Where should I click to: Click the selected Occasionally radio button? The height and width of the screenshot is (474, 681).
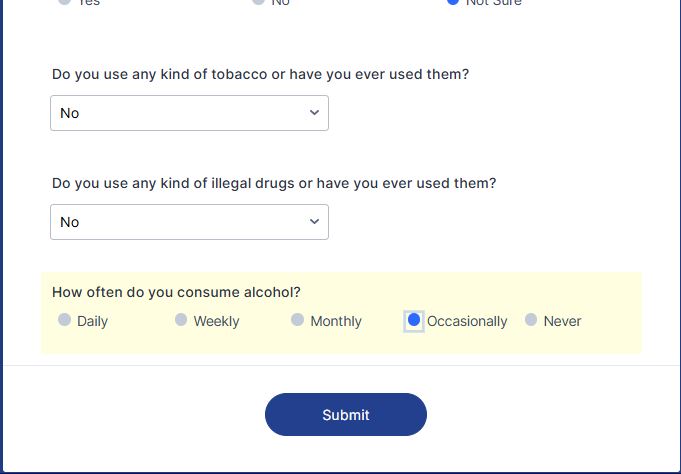[x=414, y=320]
